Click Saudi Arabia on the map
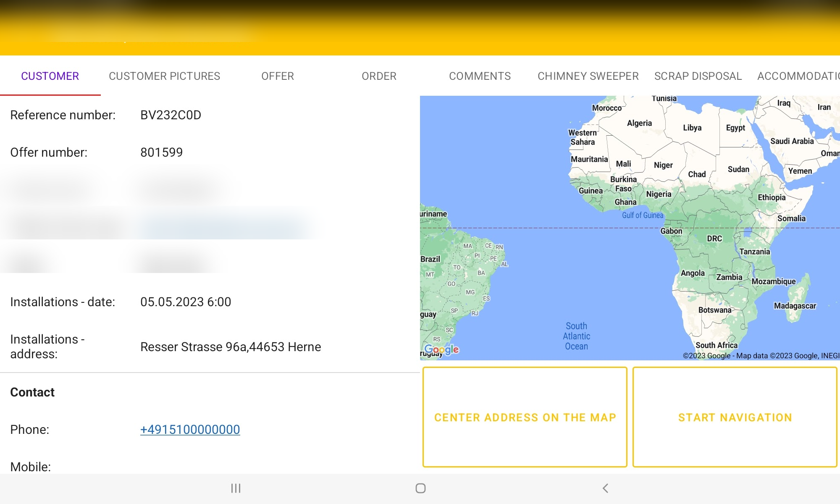This screenshot has height=504, width=840. click(792, 141)
